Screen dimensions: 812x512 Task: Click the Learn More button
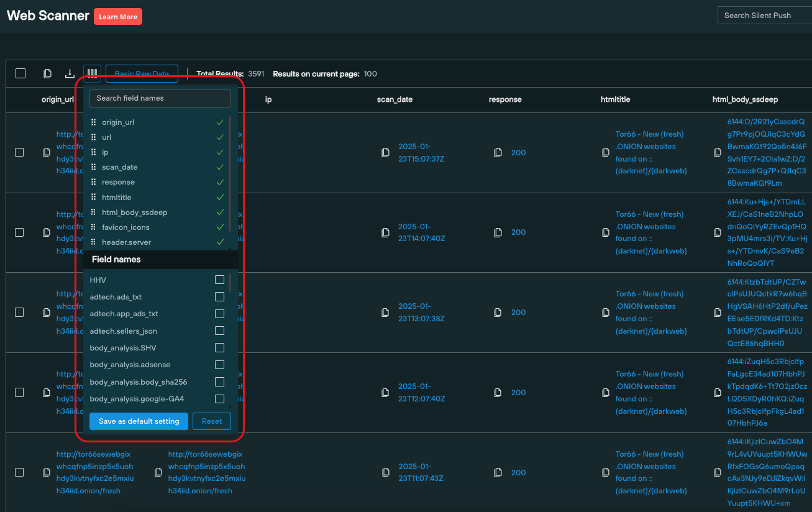[118, 17]
